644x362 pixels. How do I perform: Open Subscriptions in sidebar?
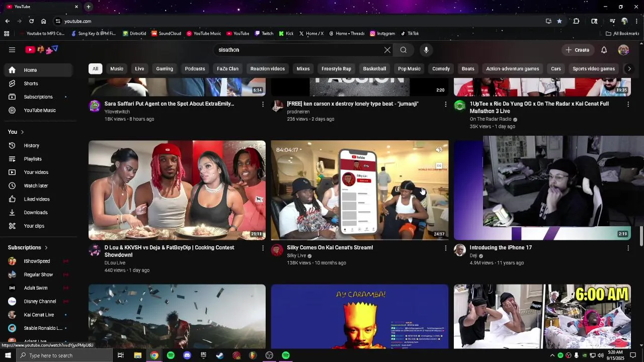[x=39, y=97]
